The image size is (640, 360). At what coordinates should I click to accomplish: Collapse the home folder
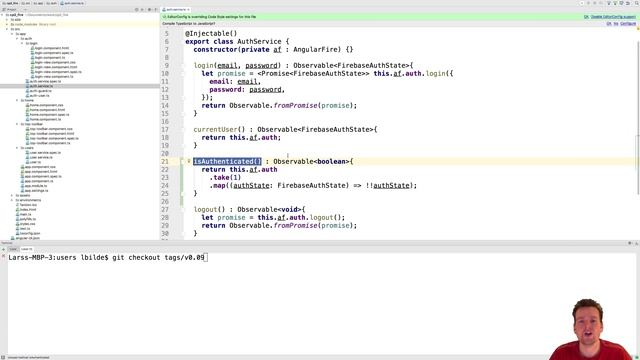(x=18, y=100)
